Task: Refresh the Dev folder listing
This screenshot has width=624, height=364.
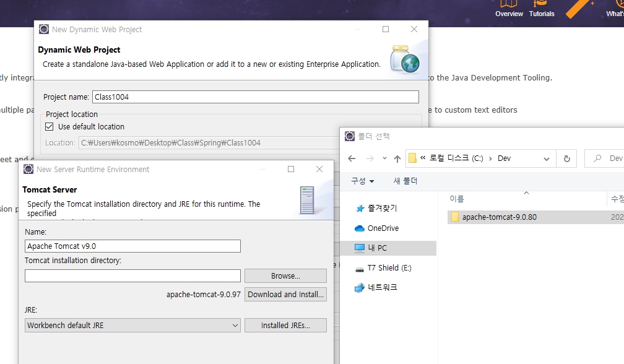Action: 566,158
